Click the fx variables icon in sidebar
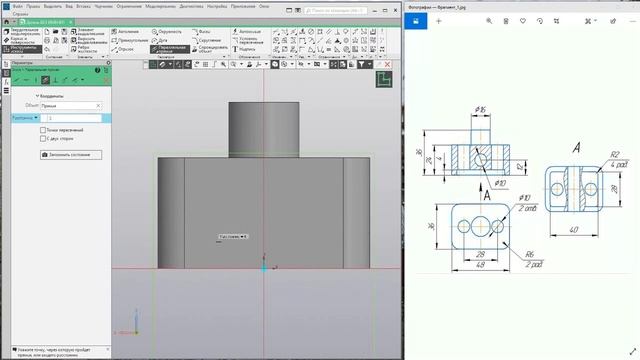 click(x=6, y=82)
